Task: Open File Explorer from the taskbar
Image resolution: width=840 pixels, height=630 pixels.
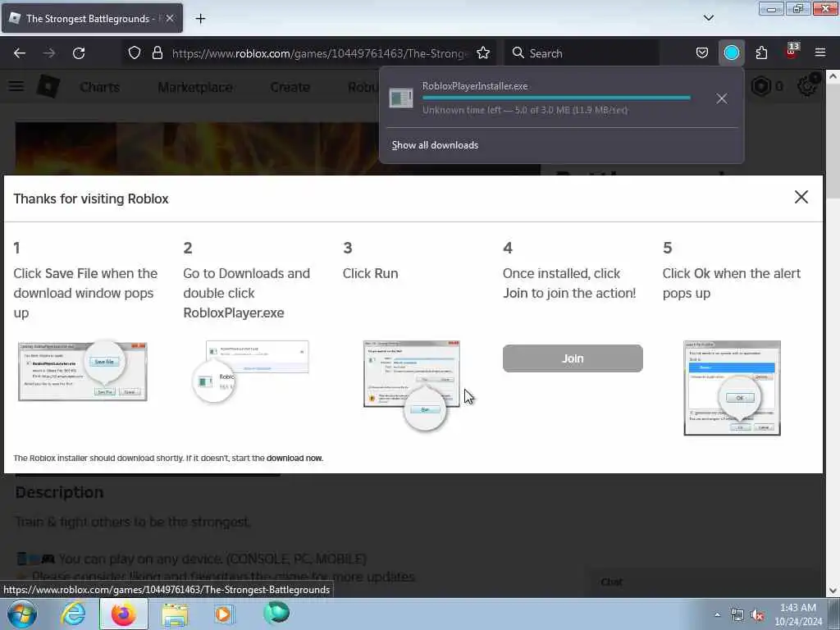Action: tap(175, 614)
